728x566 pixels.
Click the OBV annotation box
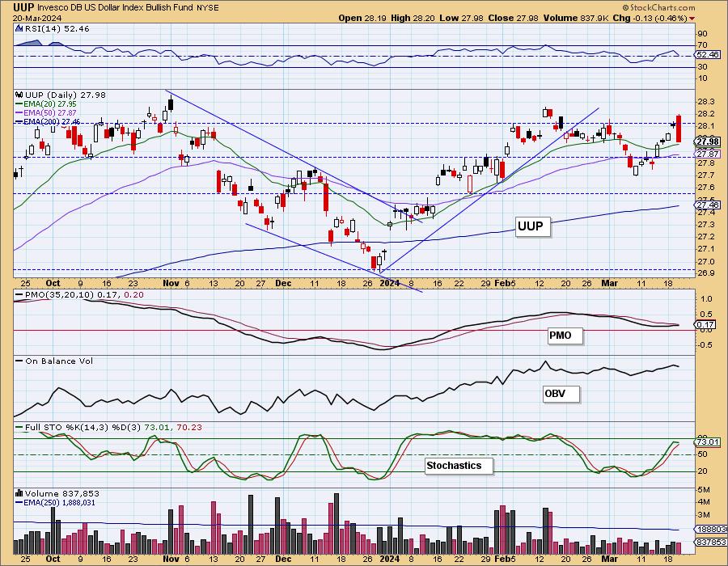(x=561, y=394)
